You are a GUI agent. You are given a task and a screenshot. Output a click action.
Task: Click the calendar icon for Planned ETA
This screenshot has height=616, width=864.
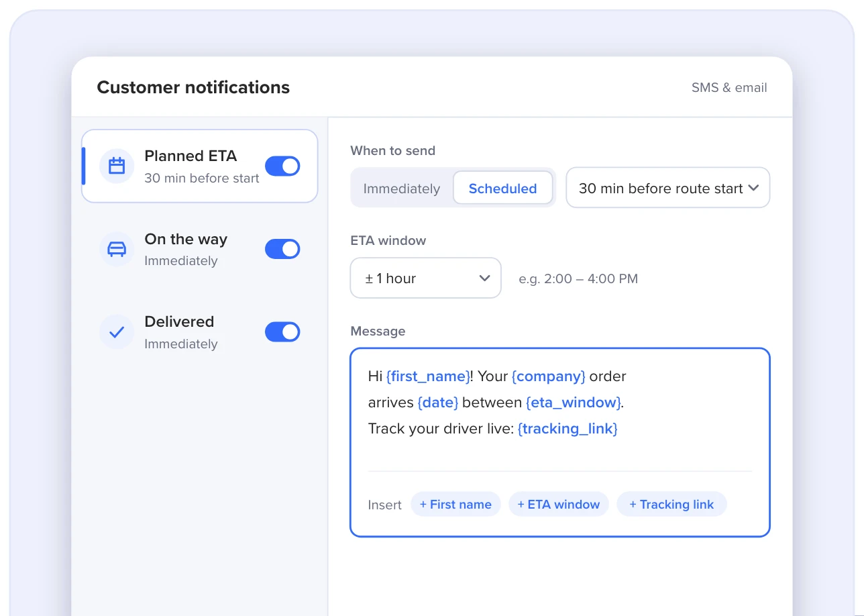pyautogui.click(x=117, y=166)
